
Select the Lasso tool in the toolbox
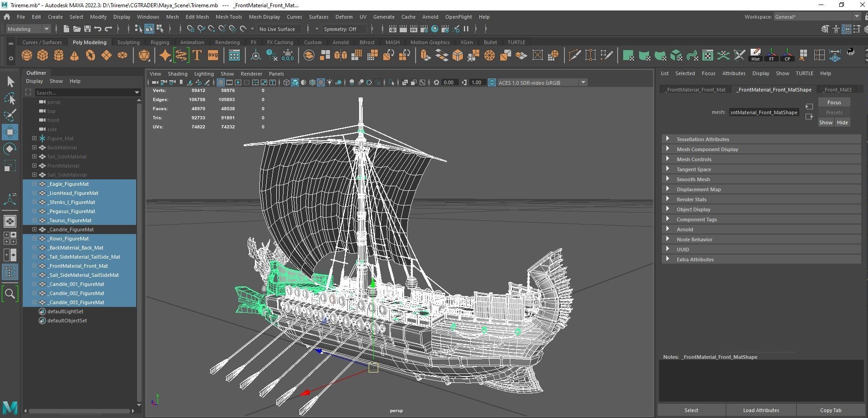(10, 98)
